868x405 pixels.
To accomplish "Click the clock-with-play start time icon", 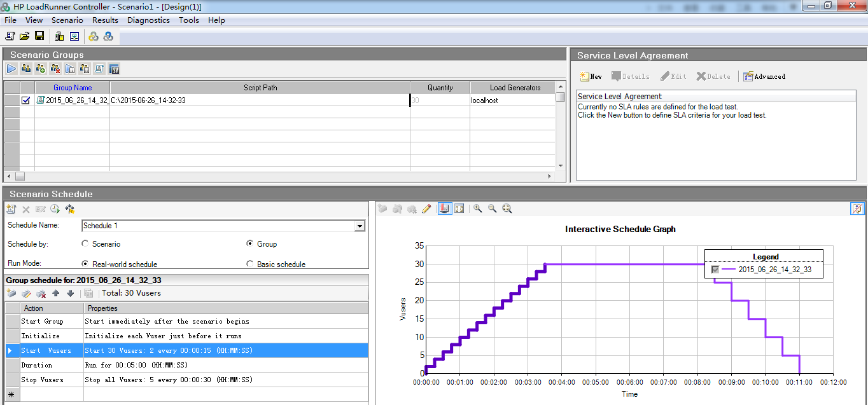I will pyautogui.click(x=55, y=209).
